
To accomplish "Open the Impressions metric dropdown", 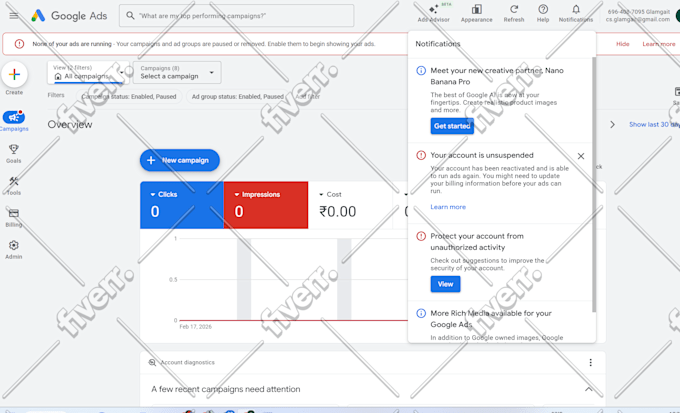I will pos(257,194).
